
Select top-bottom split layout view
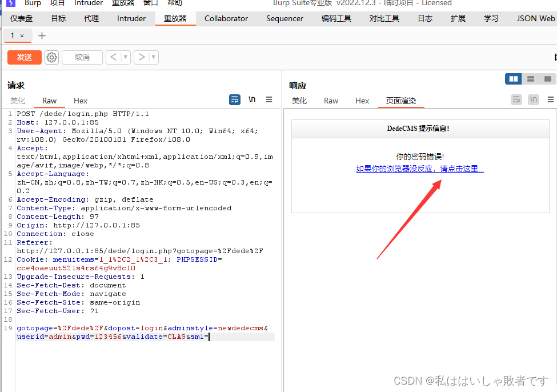[531, 79]
